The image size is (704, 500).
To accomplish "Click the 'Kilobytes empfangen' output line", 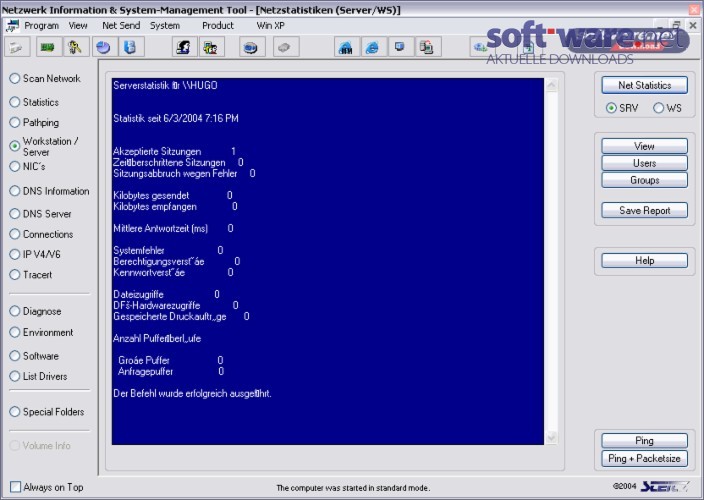I will [x=176, y=206].
